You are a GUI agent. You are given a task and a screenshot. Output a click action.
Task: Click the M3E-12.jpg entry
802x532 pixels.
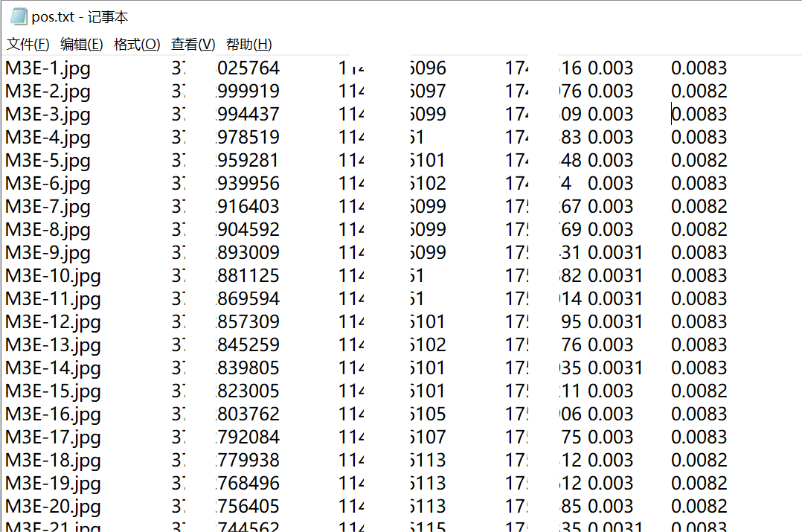[53, 322]
